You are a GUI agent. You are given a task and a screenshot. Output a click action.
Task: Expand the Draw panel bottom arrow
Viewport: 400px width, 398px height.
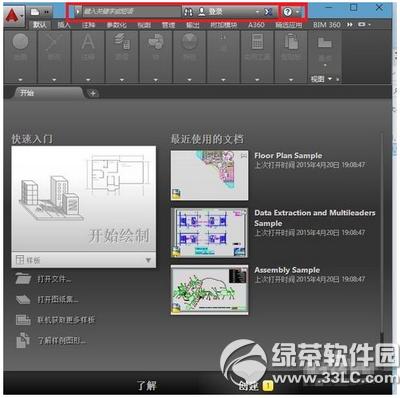20,80
